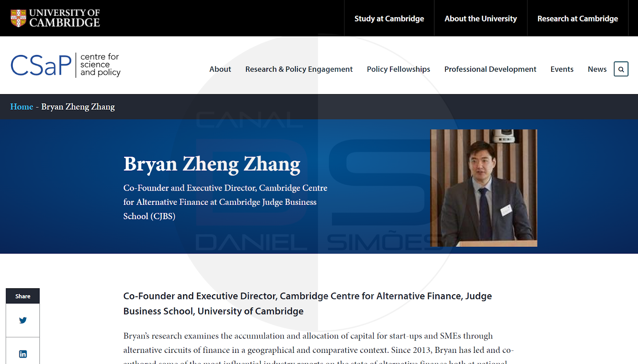Go to the Events page
This screenshot has height=364, width=638.
562,69
